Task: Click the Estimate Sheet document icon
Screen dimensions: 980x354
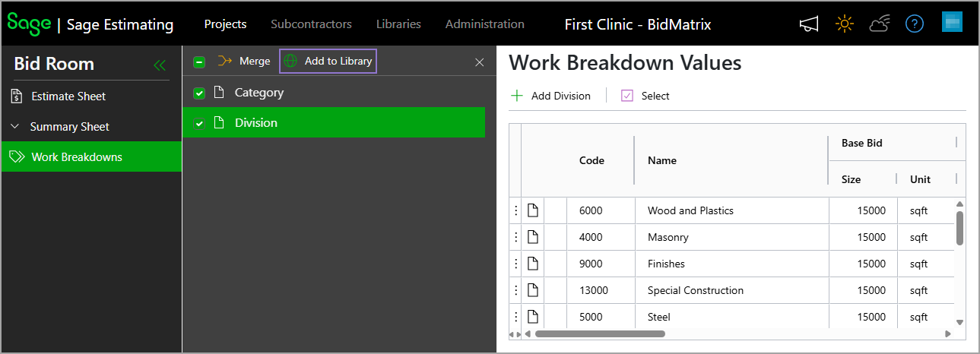Action: point(17,96)
